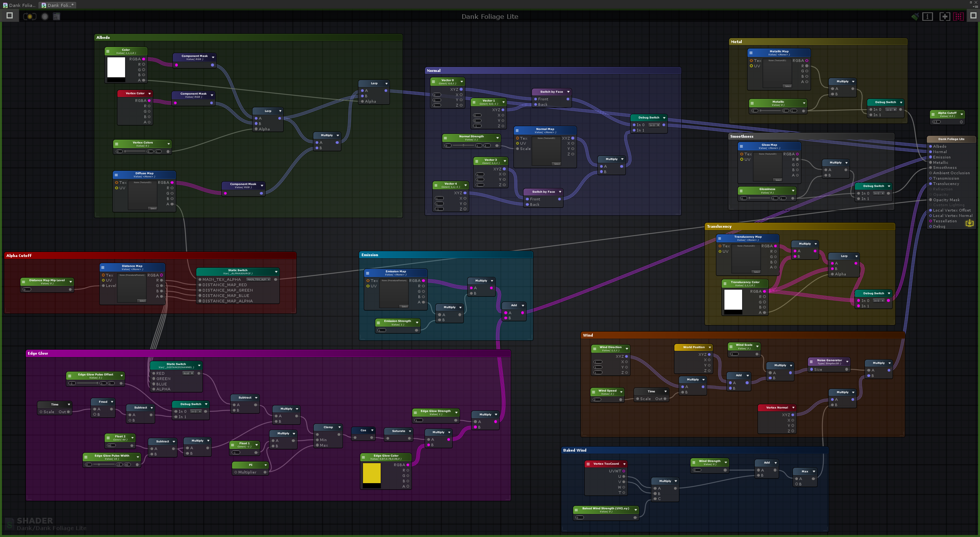980x537 pixels.
Task: Select the modified Dank Foli..* tab
Action: pos(58,5)
